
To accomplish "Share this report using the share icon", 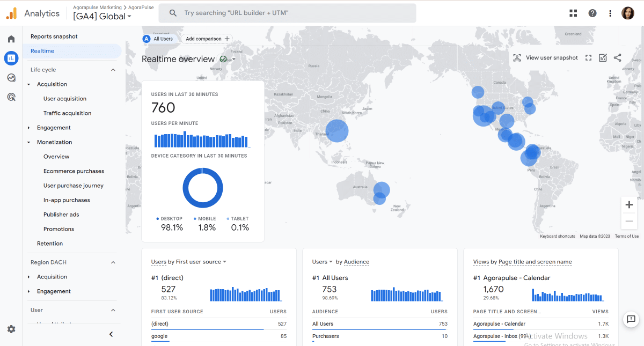I will tap(617, 58).
